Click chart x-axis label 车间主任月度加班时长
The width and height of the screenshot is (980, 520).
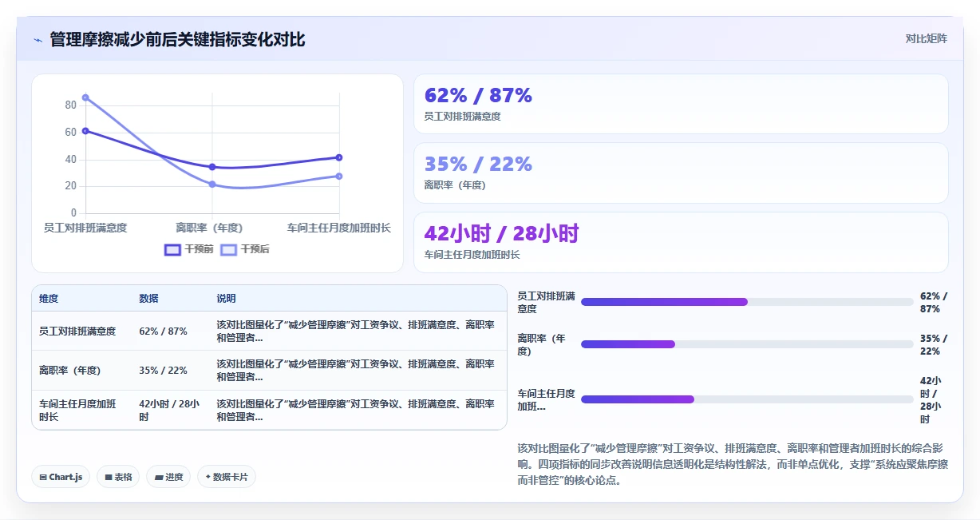point(339,228)
